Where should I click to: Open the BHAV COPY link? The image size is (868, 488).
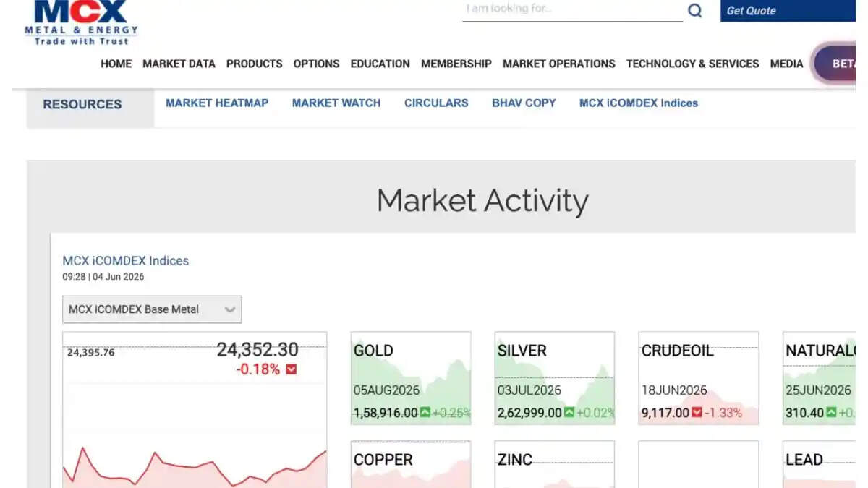(x=524, y=103)
